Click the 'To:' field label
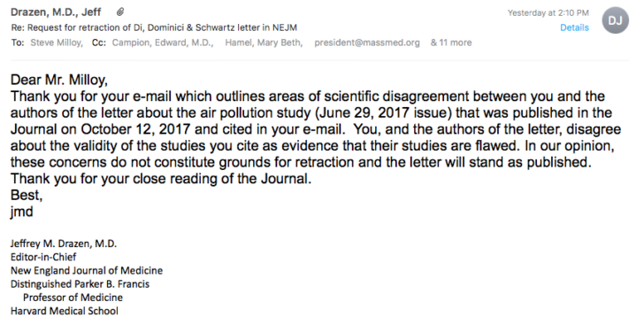This screenshot has width=644, height=325. coord(18,43)
